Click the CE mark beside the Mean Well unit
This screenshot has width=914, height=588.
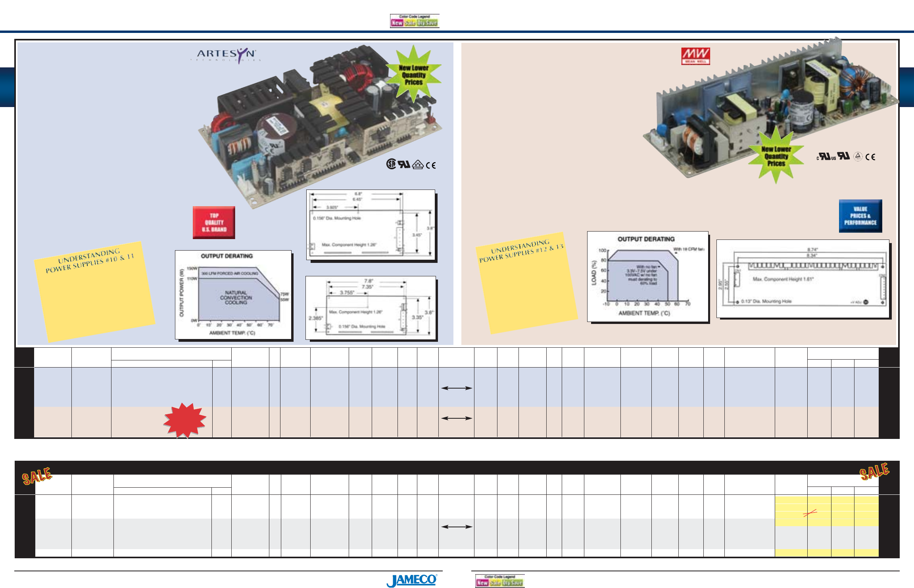tap(870, 157)
